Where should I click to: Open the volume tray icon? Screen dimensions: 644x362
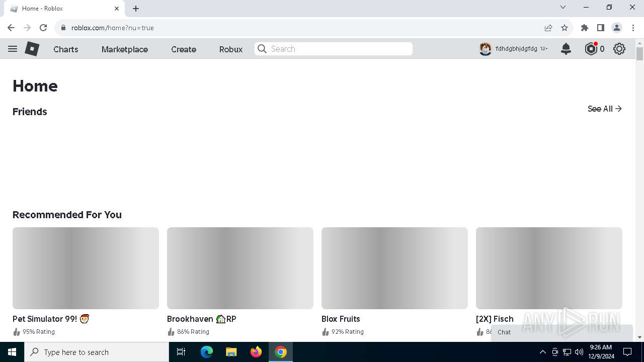pyautogui.click(x=579, y=352)
